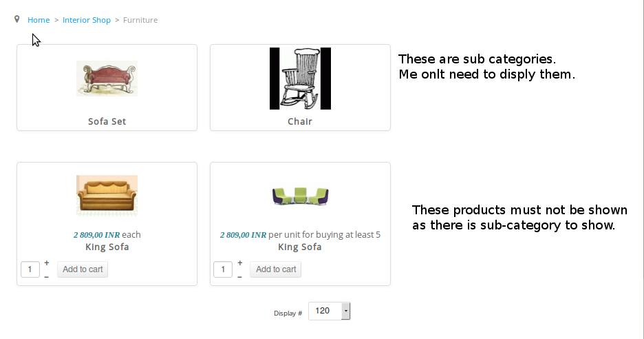Increase the brown King Sofa quantity with plus
Image resolution: width=644 pixels, height=339 pixels.
(47, 263)
